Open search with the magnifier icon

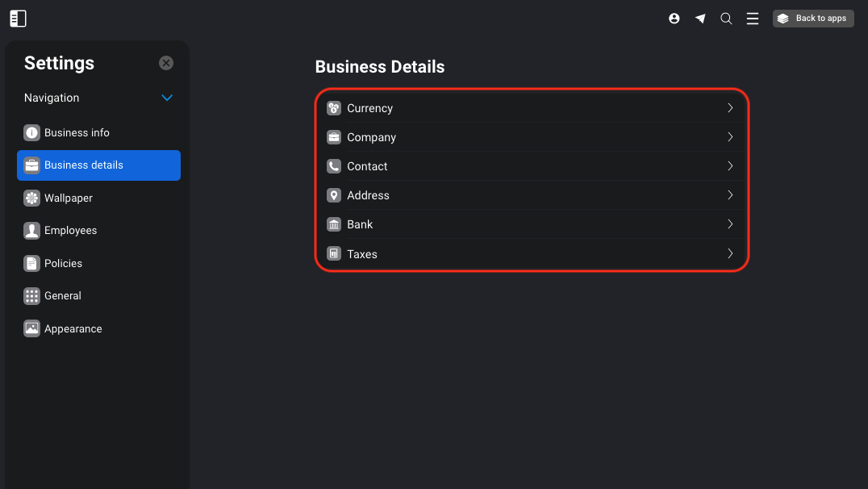point(726,19)
